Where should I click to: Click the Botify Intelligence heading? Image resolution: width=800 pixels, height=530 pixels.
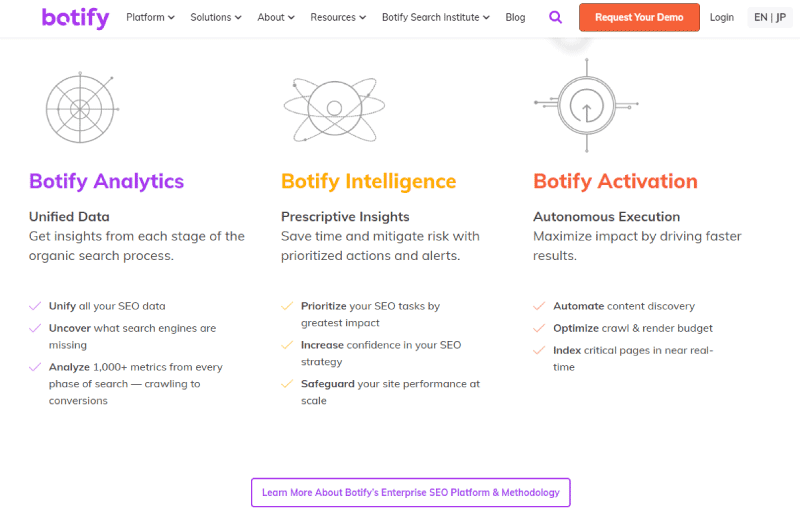pyautogui.click(x=368, y=182)
